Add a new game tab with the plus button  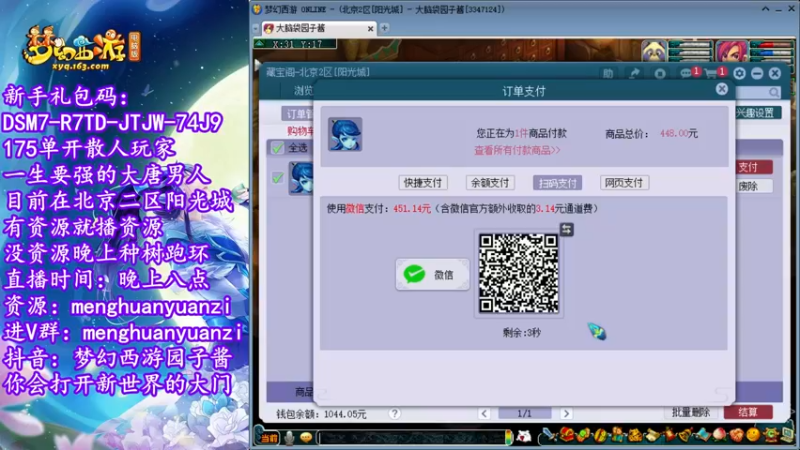pyautogui.click(x=385, y=28)
